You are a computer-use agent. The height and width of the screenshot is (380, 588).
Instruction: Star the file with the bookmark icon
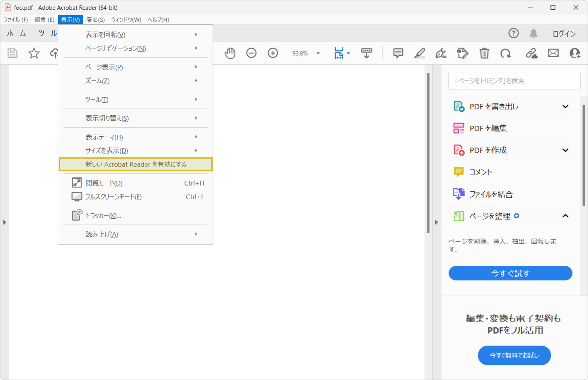pos(34,53)
